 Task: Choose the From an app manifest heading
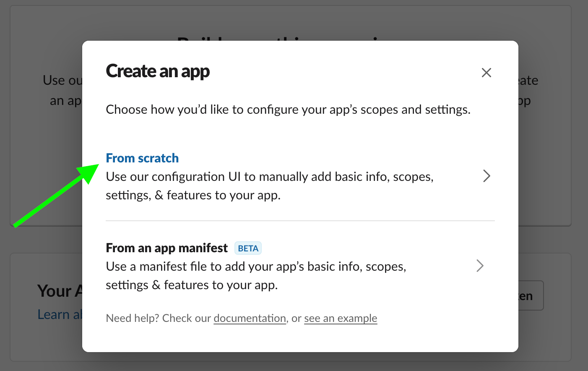click(x=167, y=248)
